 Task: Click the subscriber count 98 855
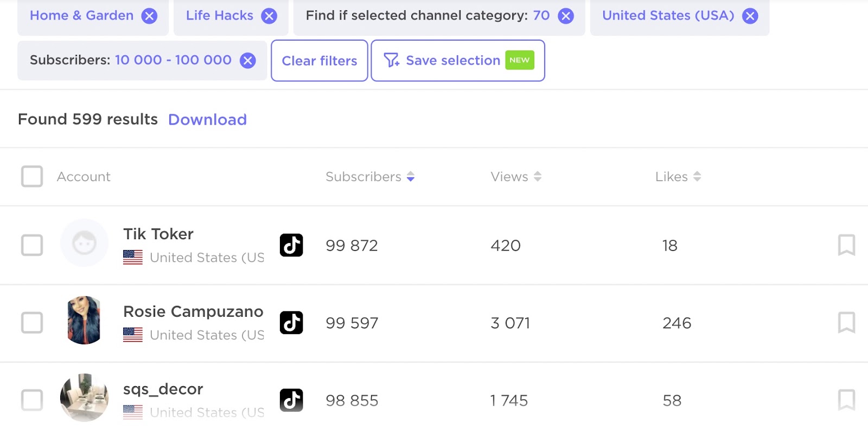(352, 401)
